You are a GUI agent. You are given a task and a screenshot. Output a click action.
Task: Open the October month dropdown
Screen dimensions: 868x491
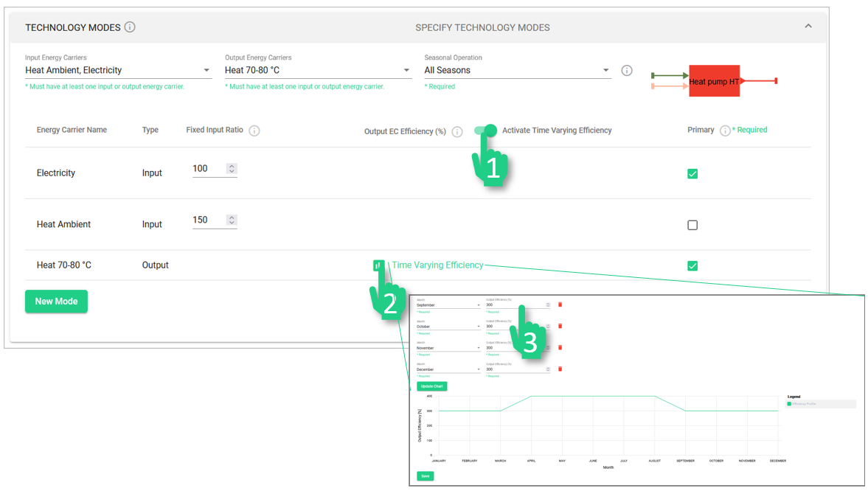[x=448, y=327]
